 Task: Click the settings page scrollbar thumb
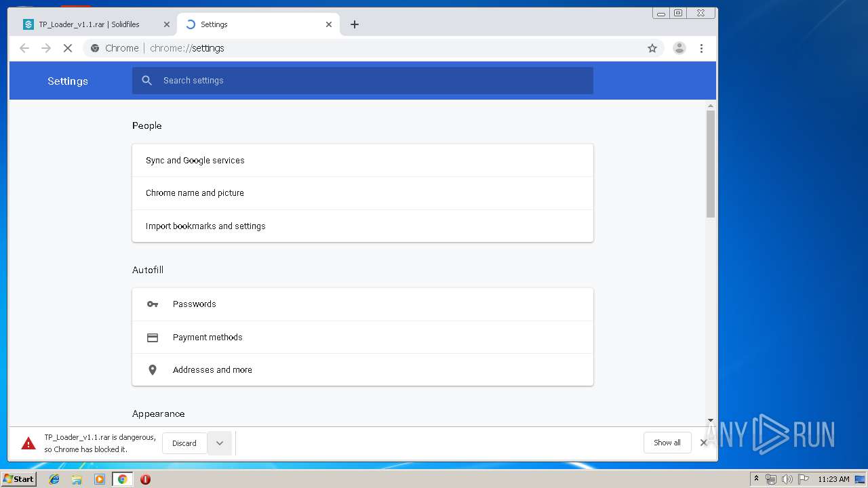coord(711,163)
